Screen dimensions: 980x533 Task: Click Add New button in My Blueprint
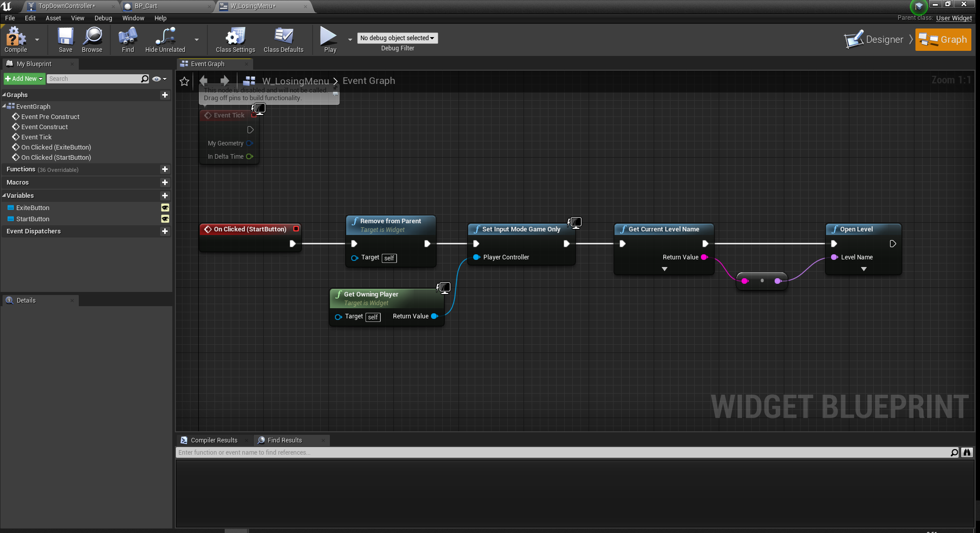(x=24, y=79)
